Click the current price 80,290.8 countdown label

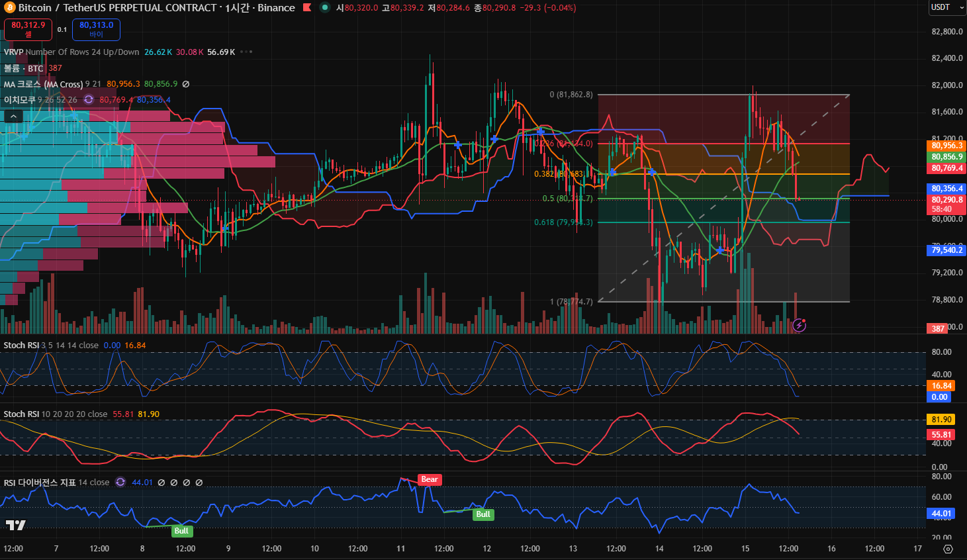947,205
